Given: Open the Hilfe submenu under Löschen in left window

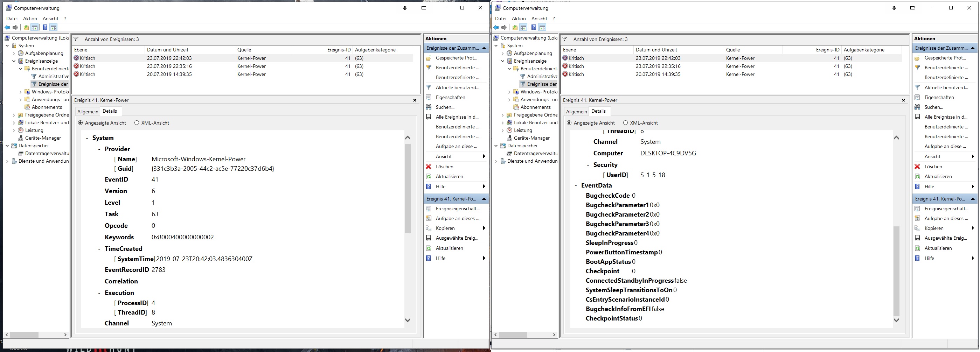Looking at the screenshot, I should 456,186.
